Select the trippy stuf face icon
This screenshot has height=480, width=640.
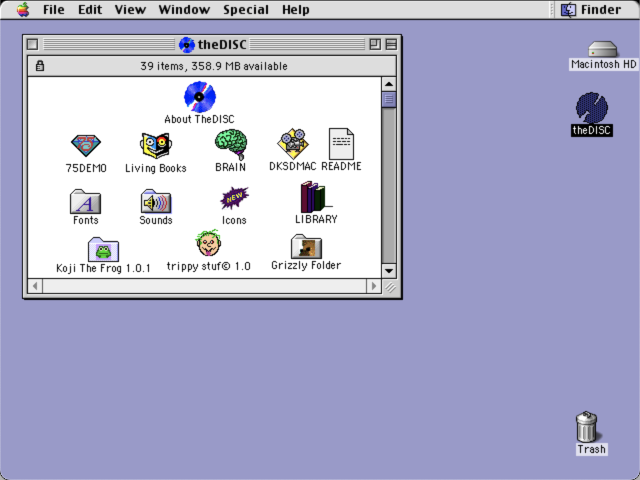click(x=209, y=243)
